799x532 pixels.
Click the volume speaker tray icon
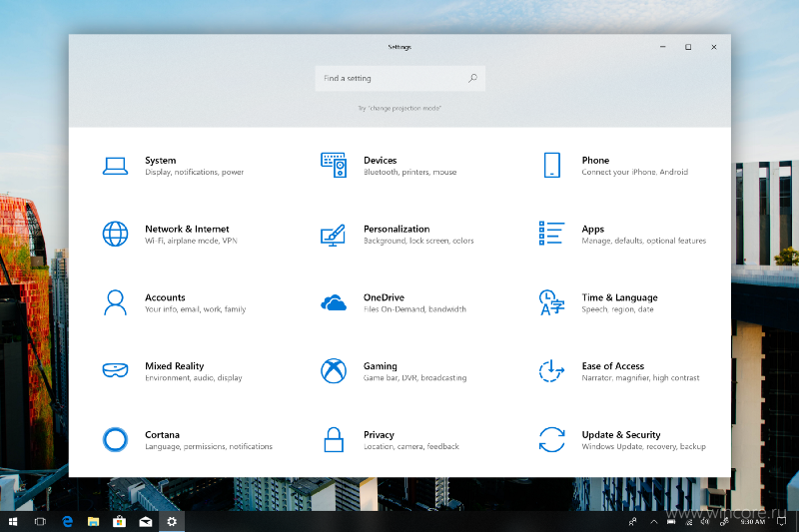(706, 522)
